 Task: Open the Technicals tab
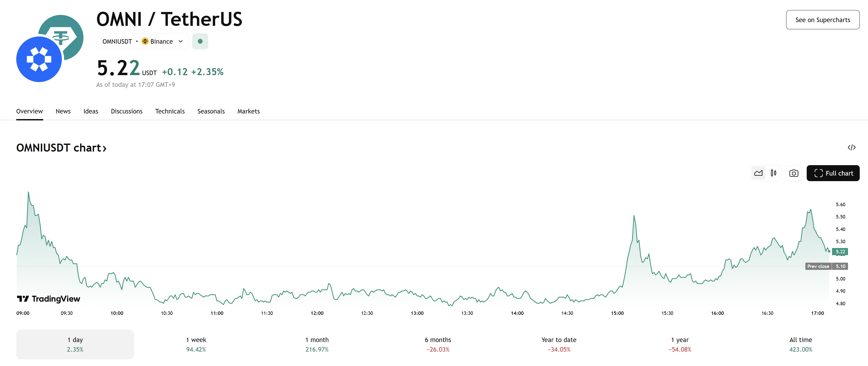[170, 111]
